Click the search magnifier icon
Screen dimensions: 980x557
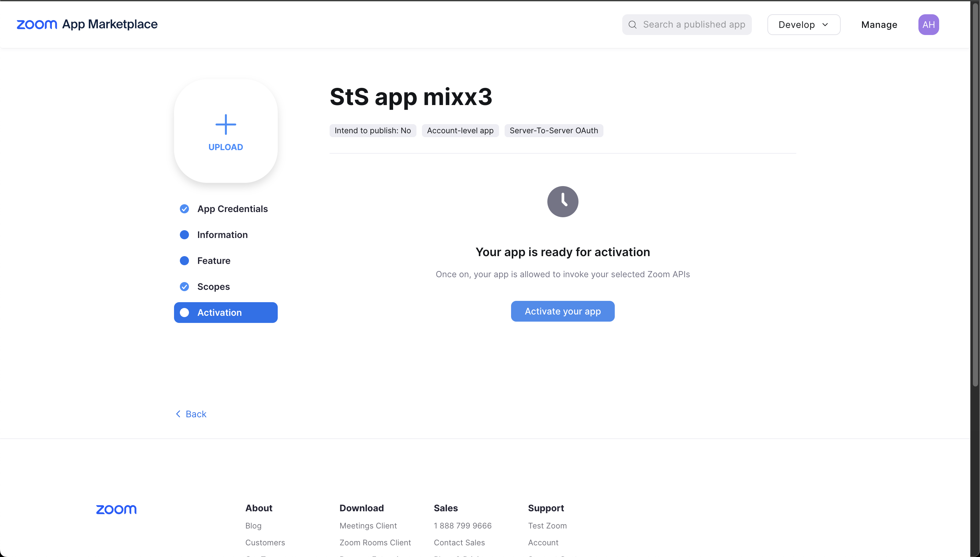(x=633, y=25)
